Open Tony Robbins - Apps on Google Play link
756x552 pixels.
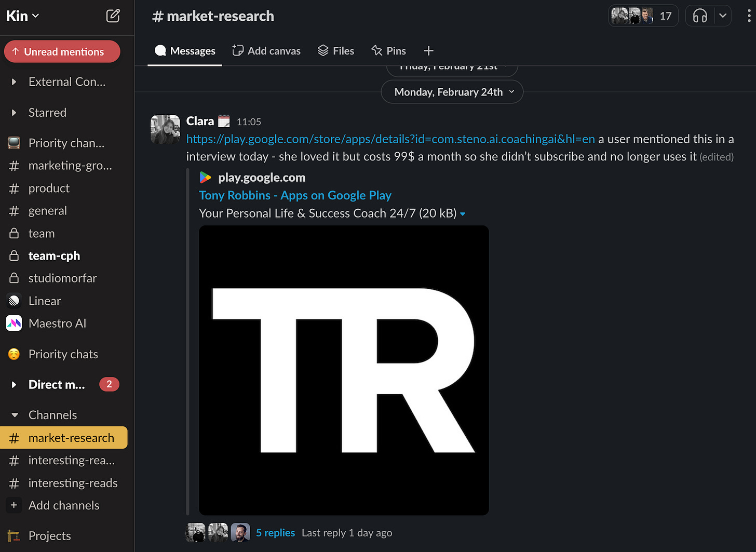(295, 195)
